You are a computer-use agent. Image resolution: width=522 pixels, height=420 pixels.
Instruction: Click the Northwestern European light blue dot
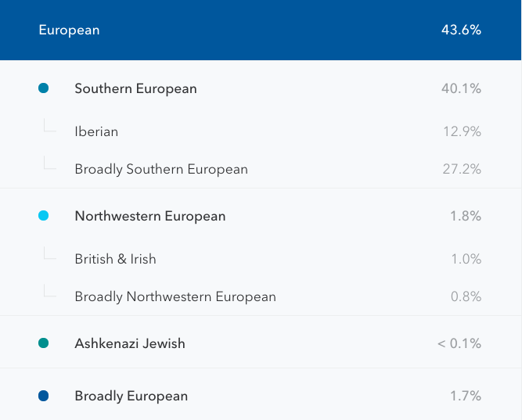tap(43, 216)
